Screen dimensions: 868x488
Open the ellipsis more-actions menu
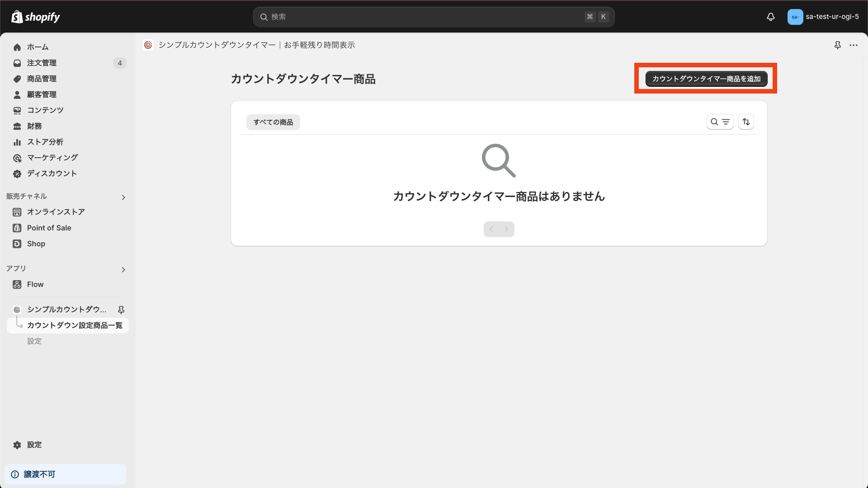pyautogui.click(x=854, y=45)
